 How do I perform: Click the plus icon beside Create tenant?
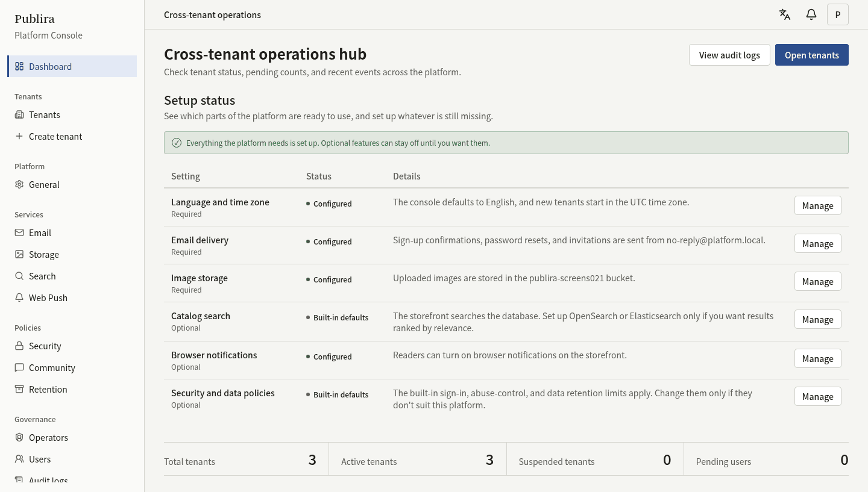tap(19, 136)
